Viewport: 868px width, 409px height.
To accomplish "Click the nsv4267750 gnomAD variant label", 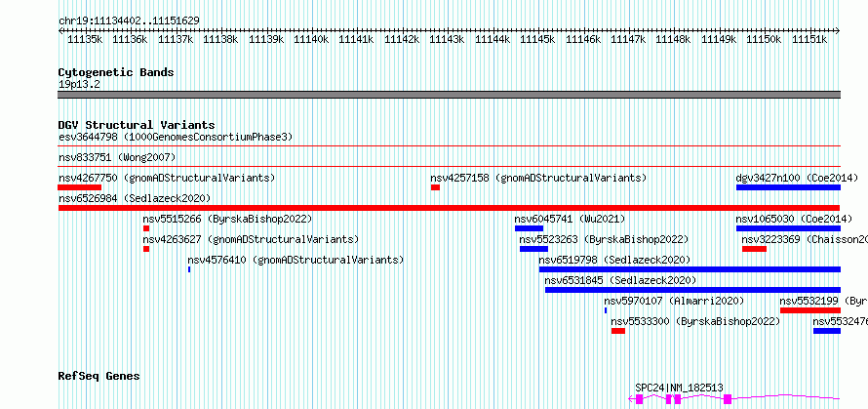I will (167, 179).
